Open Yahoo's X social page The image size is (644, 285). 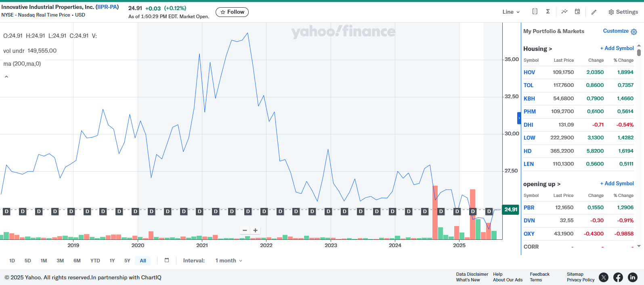[604, 277]
